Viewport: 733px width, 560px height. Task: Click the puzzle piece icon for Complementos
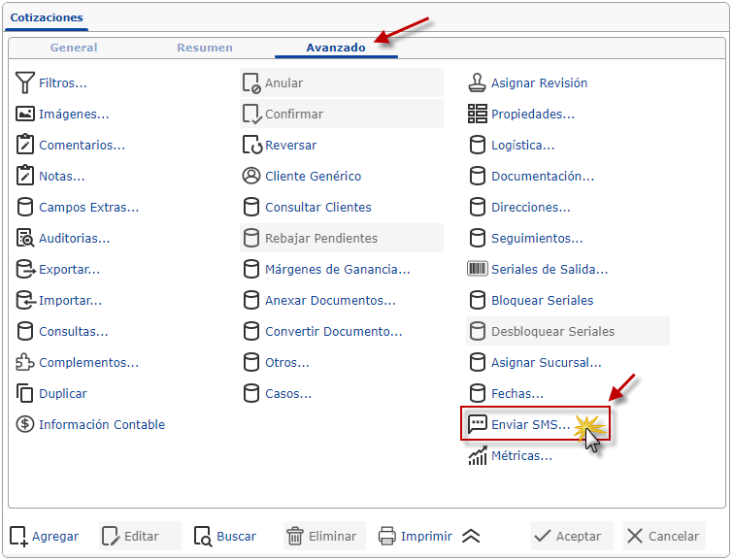(25, 362)
